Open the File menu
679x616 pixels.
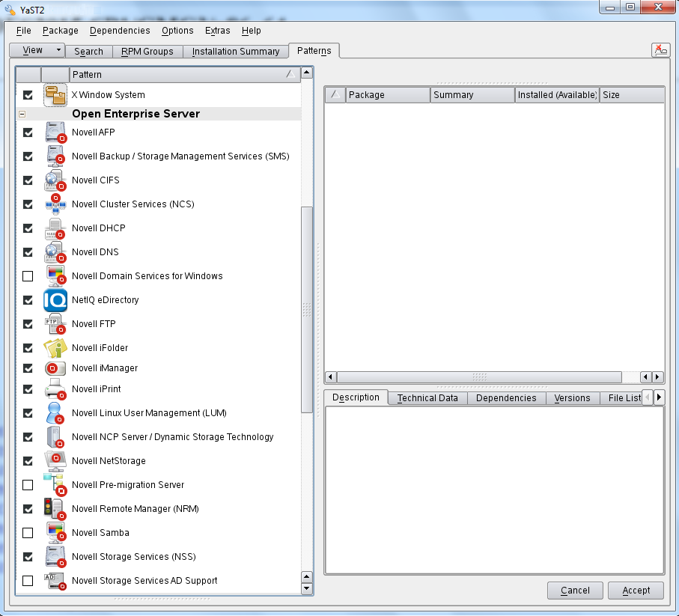[23, 31]
